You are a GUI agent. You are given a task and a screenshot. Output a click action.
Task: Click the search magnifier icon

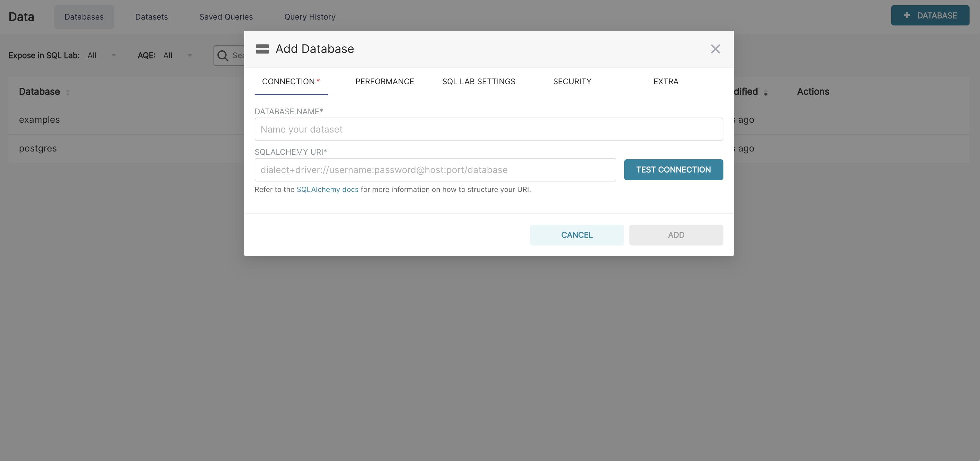[x=223, y=56]
